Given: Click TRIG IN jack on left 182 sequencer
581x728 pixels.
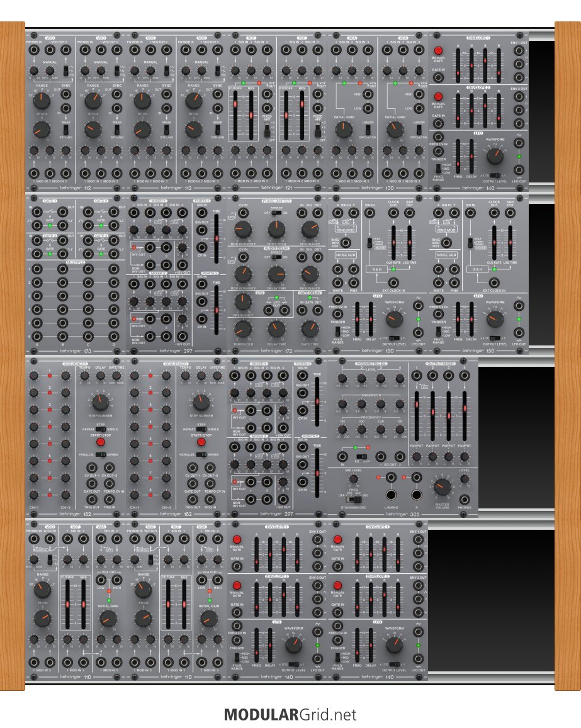Looking at the screenshot, I should pos(109,500).
